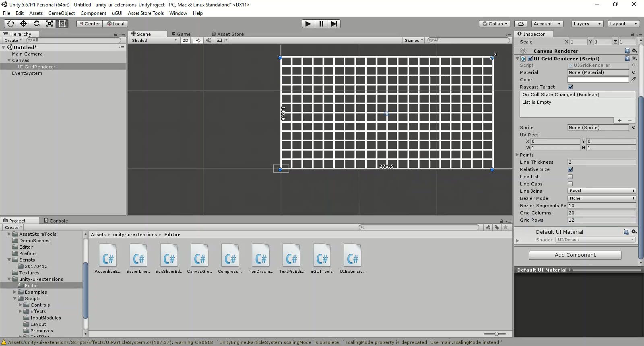Click the Step frame button

[334, 24]
